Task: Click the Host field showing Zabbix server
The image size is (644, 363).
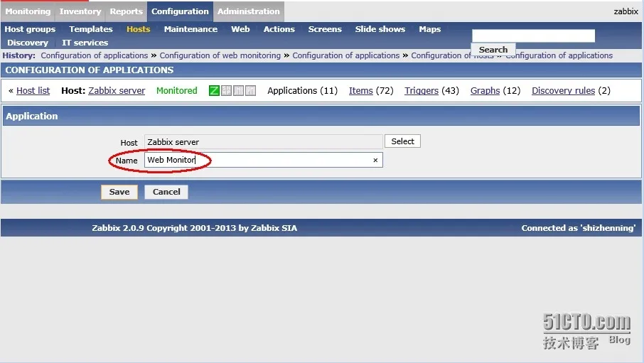Action: pyautogui.click(x=263, y=141)
